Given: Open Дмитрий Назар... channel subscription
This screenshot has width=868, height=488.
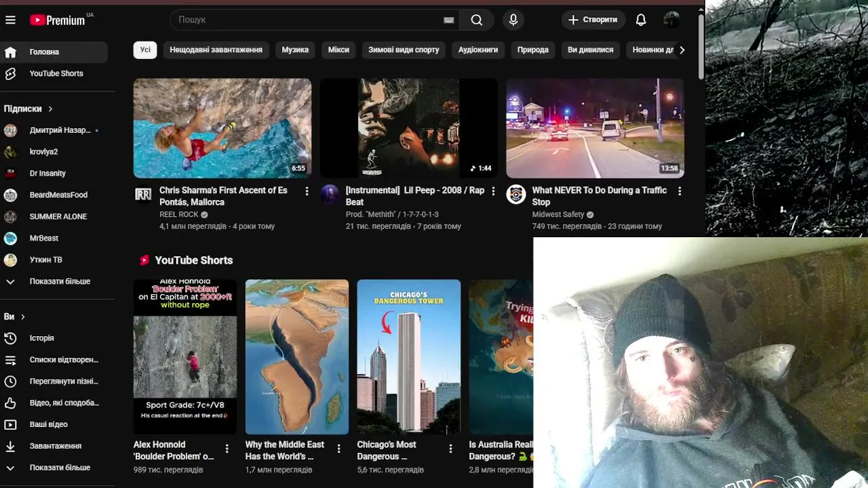Looking at the screenshot, I should click(54, 130).
